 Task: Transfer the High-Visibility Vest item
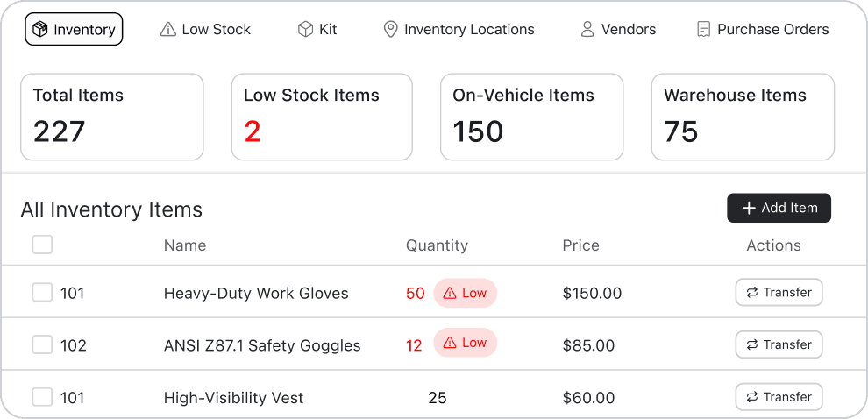[779, 397]
